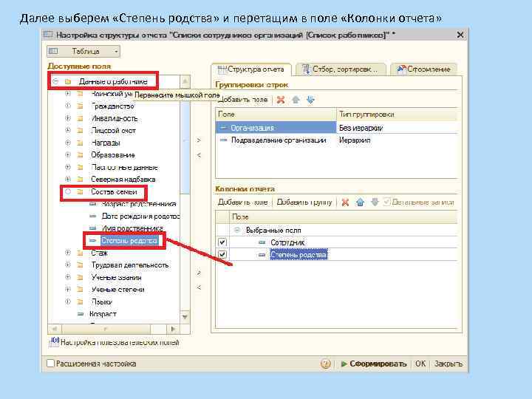Expand Награды folder
Image resolution: width=532 pixels, height=399 pixels.
(x=68, y=143)
